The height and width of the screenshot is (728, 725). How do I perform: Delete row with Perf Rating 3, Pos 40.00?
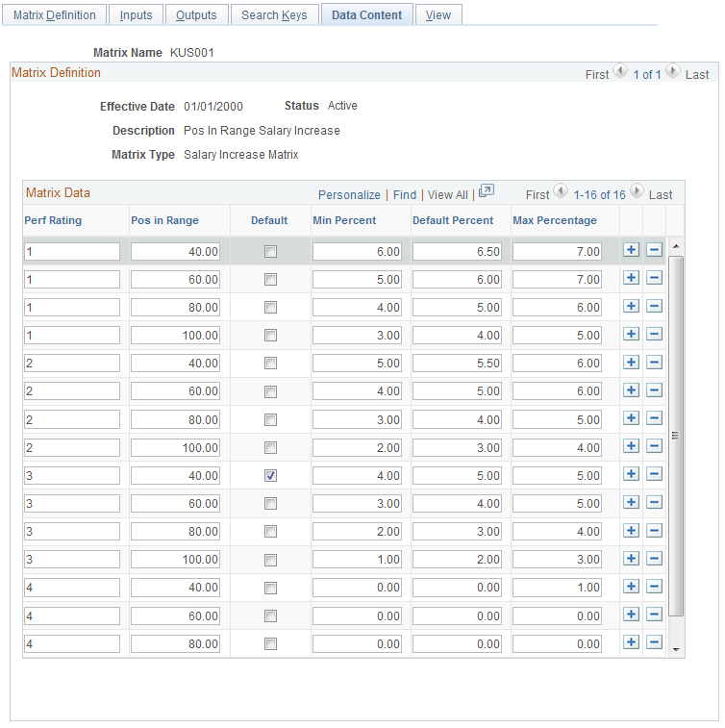654,474
